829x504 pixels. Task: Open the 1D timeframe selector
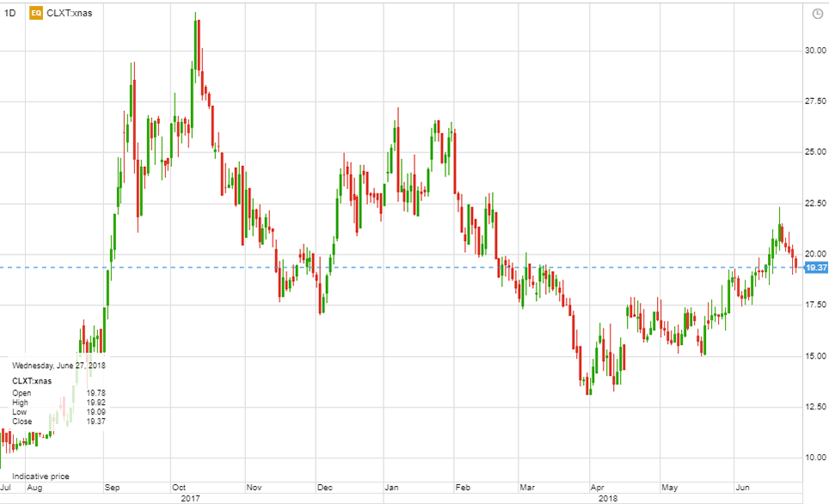(x=10, y=13)
